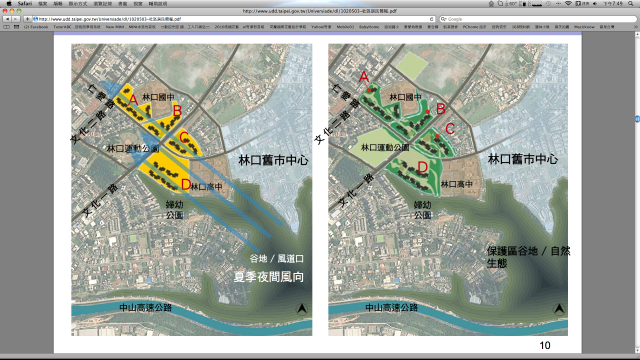Click the vertical scrollbar thumb
Image resolution: width=640 pixels, height=360 pixels.
tap(637, 119)
